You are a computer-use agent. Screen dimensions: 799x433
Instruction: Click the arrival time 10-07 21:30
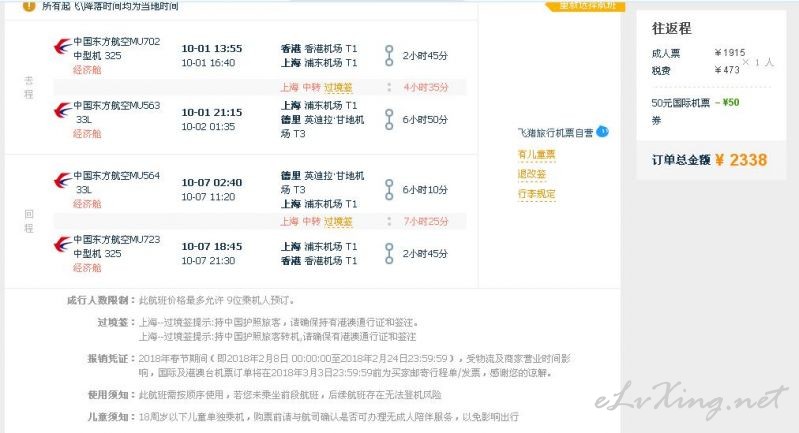point(208,260)
